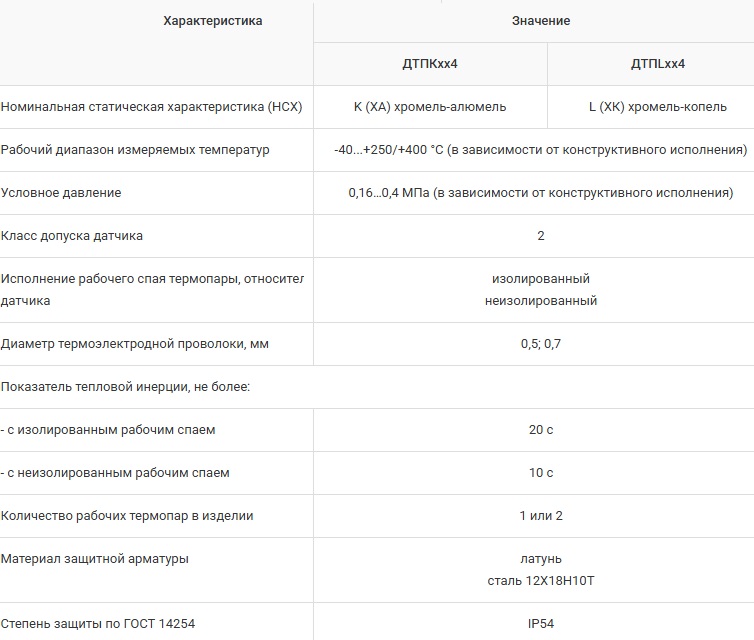Click the IP54 protection rating value
Image resolution: width=754 pixels, height=640 pixels.
click(x=541, y=624)
